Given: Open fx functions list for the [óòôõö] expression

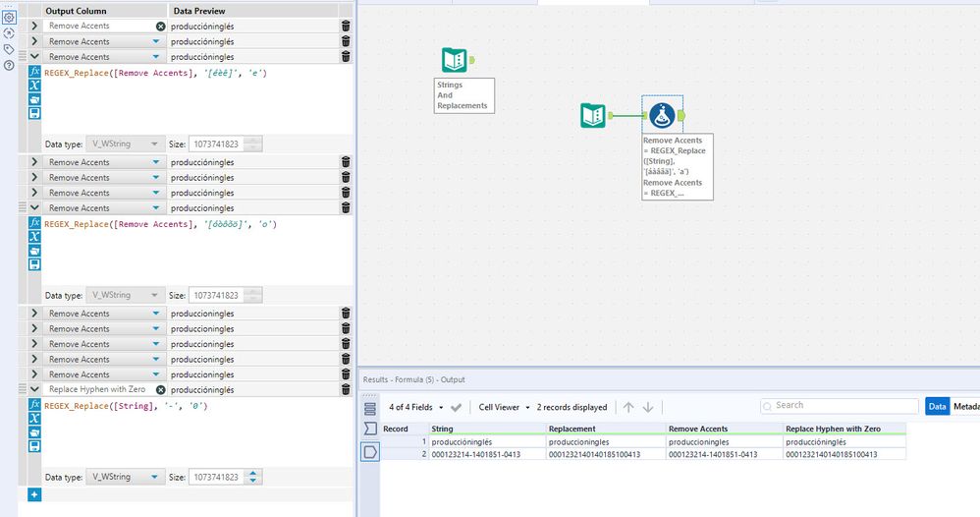Looking at the screenshot, I should (x=34, y=223).
